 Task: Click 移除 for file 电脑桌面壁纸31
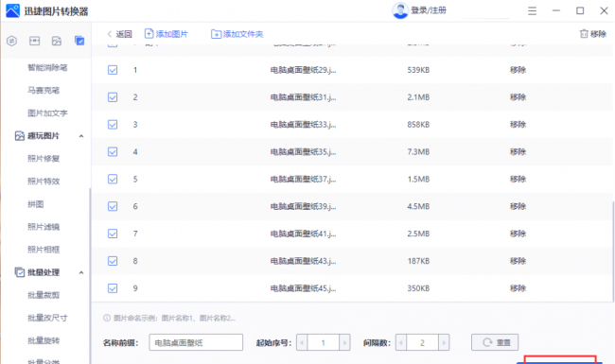pyautogui.click(x=518, y=97)
